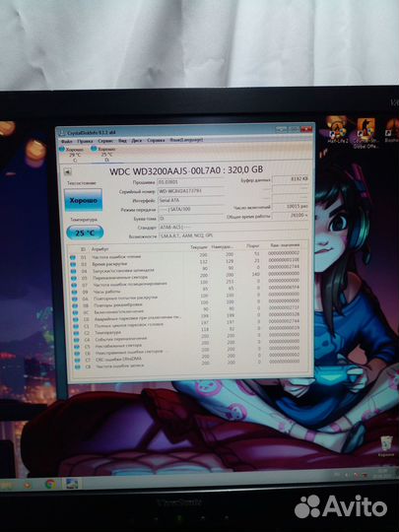Click the blue Хорошо health status button

83,200
